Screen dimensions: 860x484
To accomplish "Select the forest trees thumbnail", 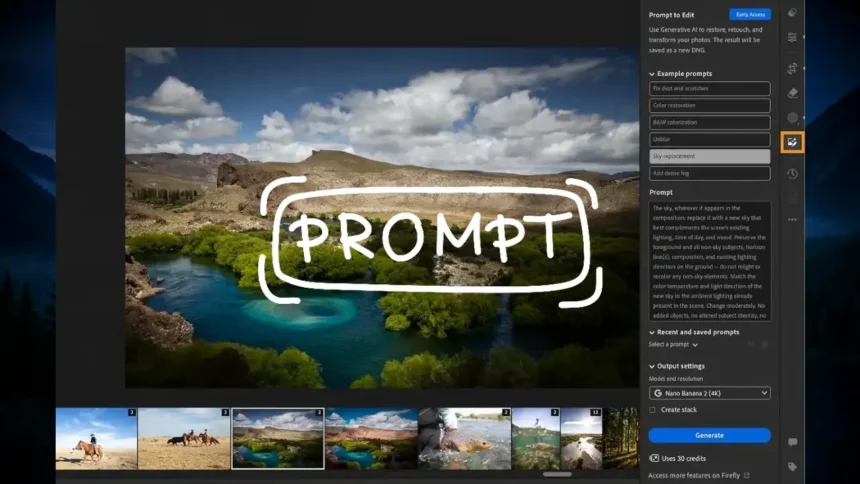I will (x=621, y=438).
